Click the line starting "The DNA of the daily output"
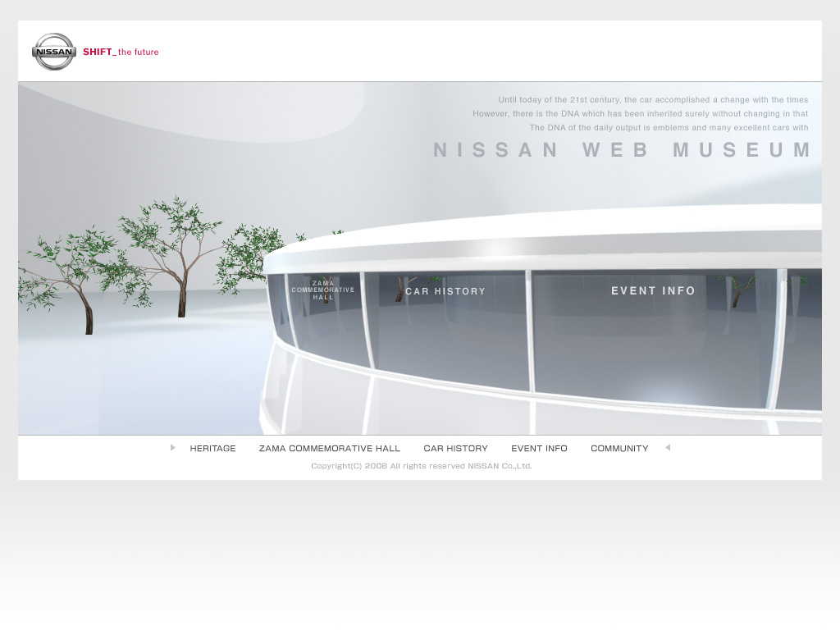 point(669,127)
